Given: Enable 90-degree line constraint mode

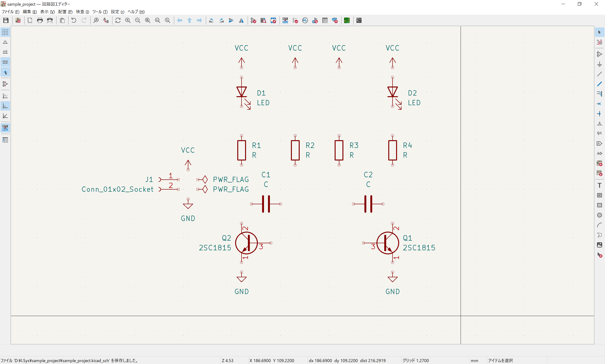Looking at the screenshot, I should click(x=5, y=106).
